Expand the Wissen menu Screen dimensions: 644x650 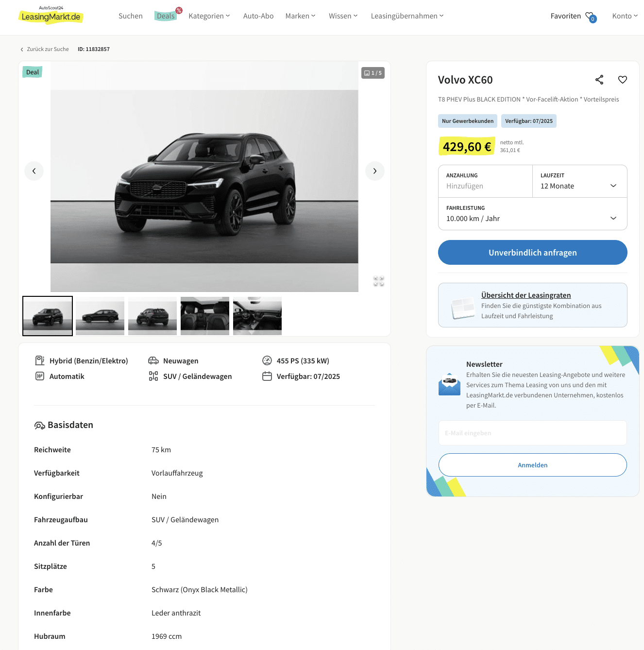(343, 16)
